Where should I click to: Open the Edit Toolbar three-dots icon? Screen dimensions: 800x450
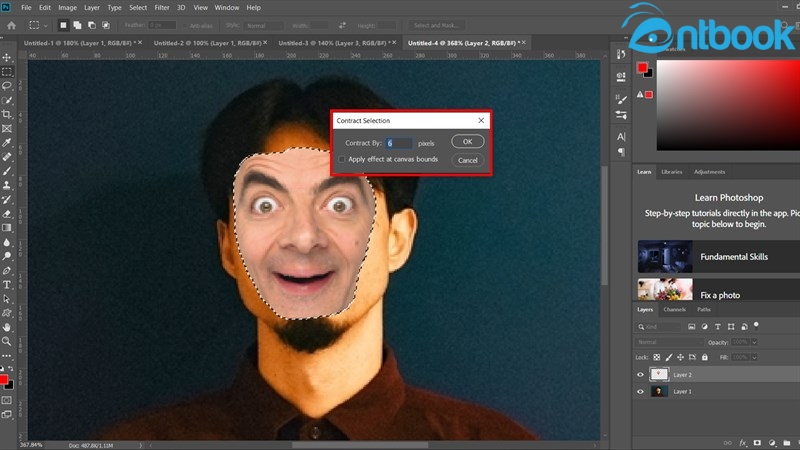[x=6, y=356]
